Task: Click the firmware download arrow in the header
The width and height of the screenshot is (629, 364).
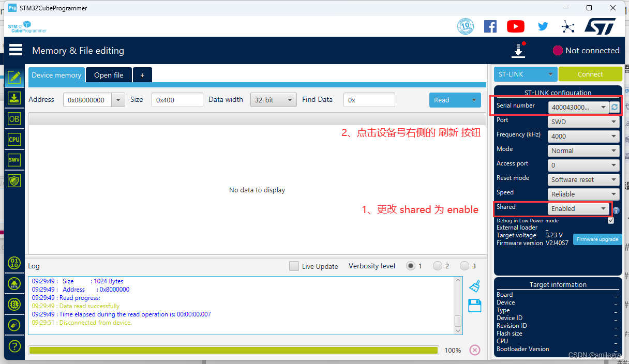Action: coord(518,50)
